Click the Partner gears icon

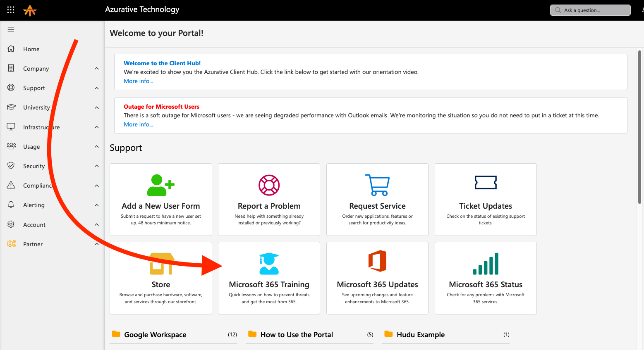coord(11,244)
